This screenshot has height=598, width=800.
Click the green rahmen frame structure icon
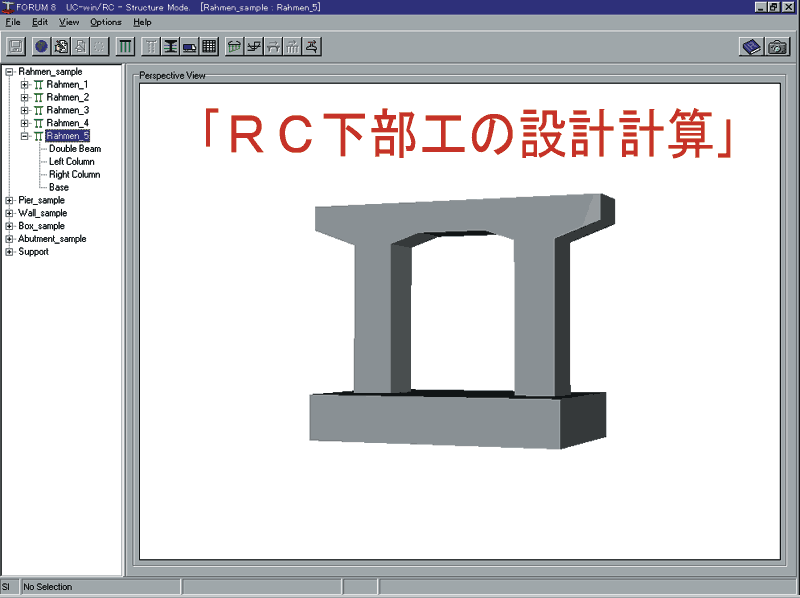coord(126,46)
